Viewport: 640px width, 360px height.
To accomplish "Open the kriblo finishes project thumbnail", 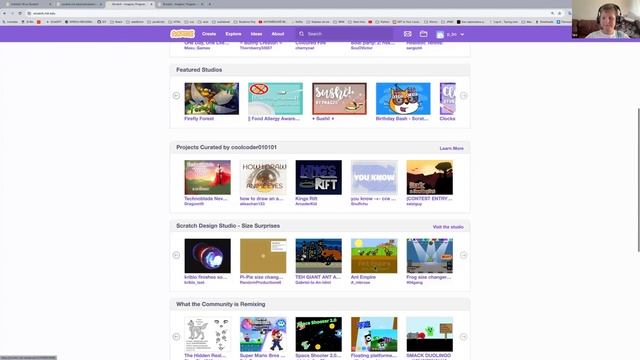I will point(207,256).
